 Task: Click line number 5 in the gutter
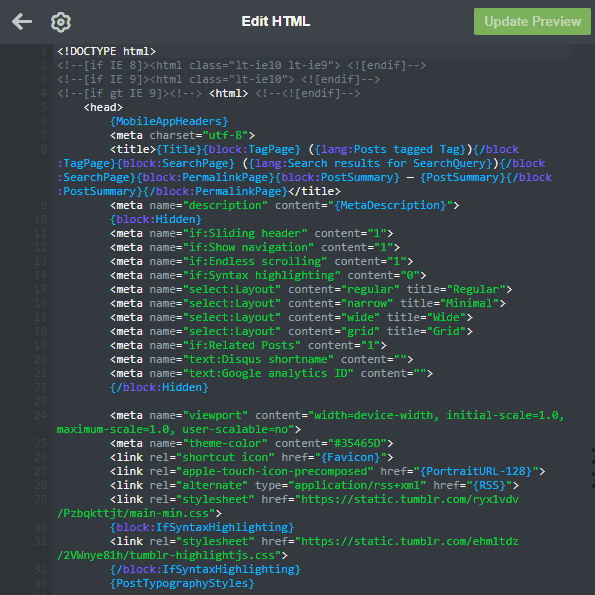tap(44, 107)
